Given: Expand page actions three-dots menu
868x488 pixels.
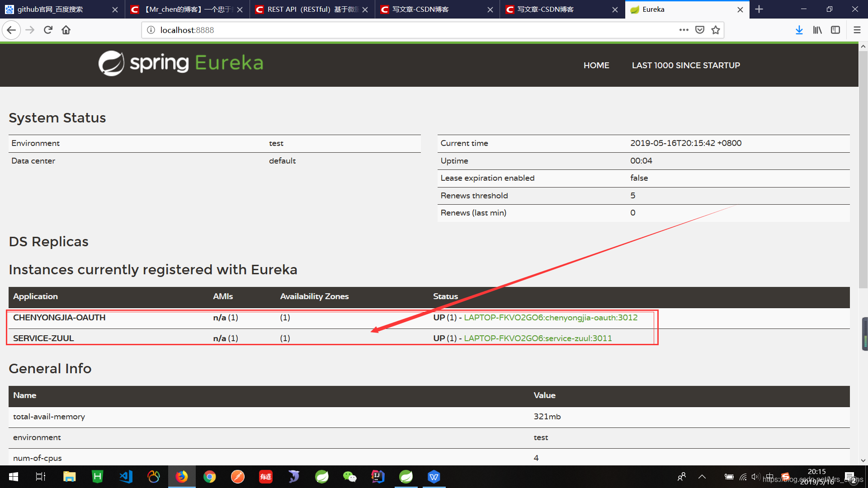Looking at the screenshot, I should [684, 30].
